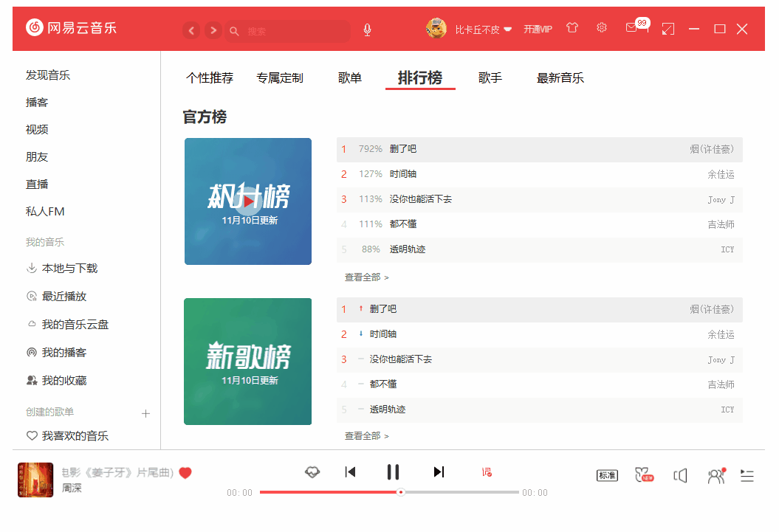Switch to the 歌单 tab
Screen dimensions: 779x532
pyautogui.click(x=350, y=78)
